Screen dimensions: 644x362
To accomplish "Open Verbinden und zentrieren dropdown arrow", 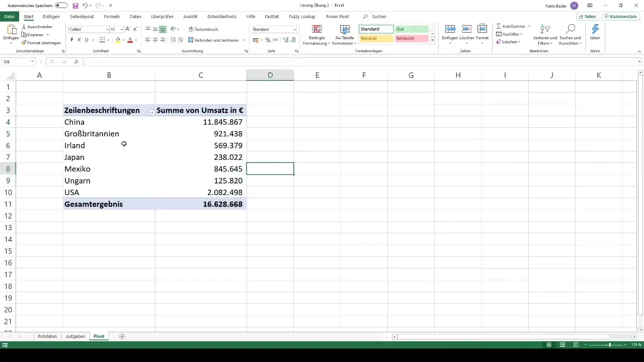I will 244,40.
